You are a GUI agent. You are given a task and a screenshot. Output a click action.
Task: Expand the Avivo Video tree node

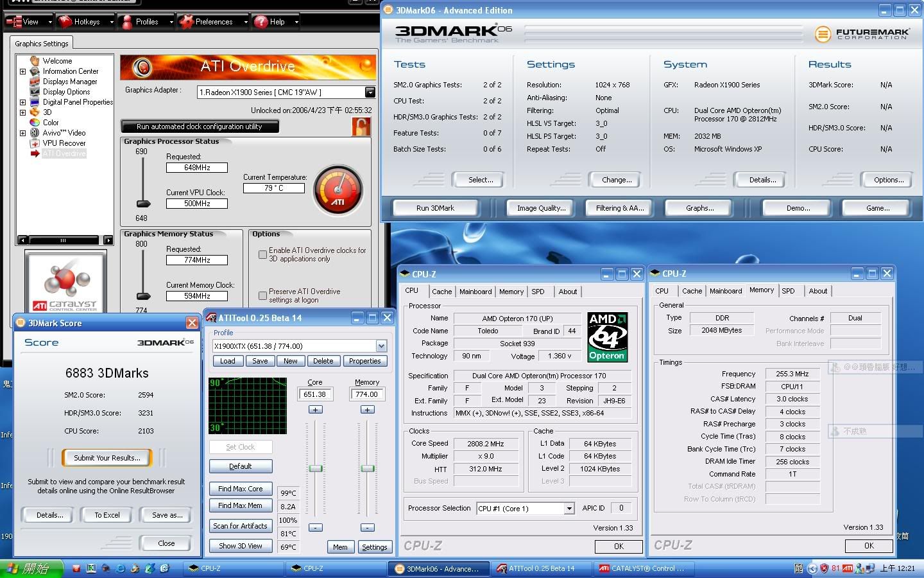coord(23,133)
